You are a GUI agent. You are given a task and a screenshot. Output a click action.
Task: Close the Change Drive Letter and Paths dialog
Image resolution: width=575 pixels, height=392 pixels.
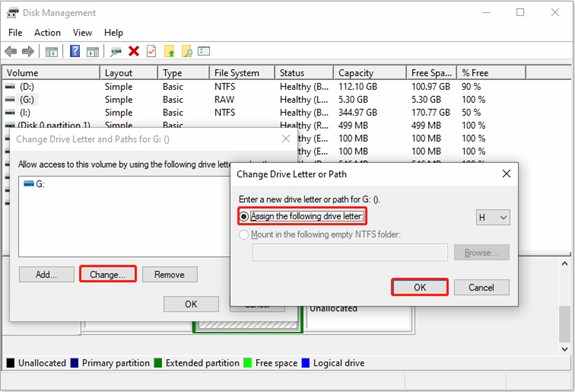pyautogui.click(x=286, y=139)
